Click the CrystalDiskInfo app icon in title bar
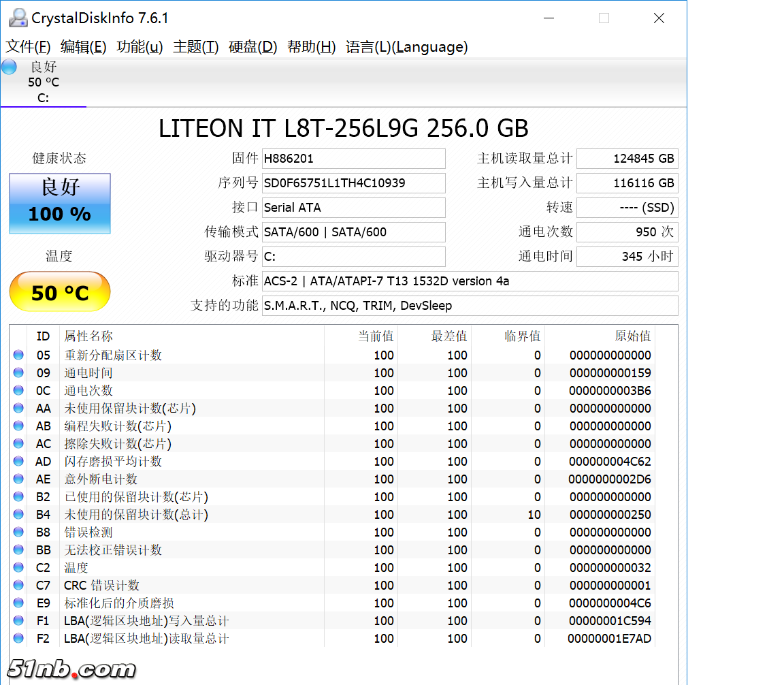 18,18
